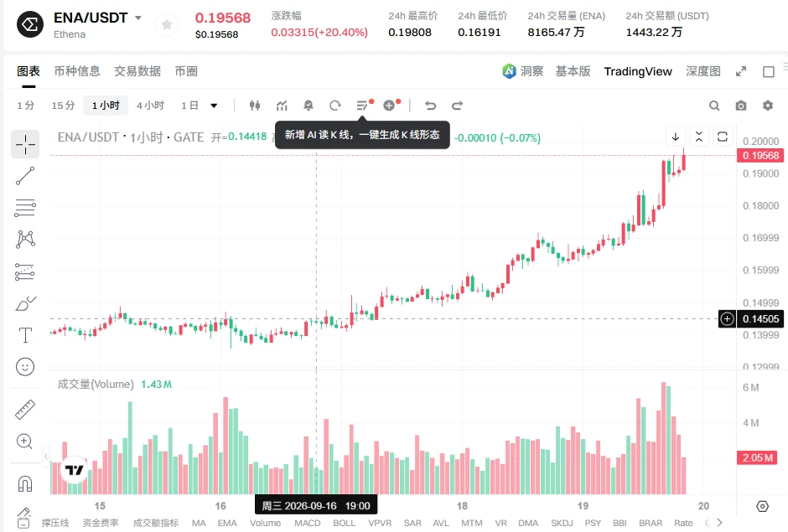Screen dimensions: 788x532
Task: Click the TradingView logo badge
Action: pyautogui.click(x=75, y=470)
